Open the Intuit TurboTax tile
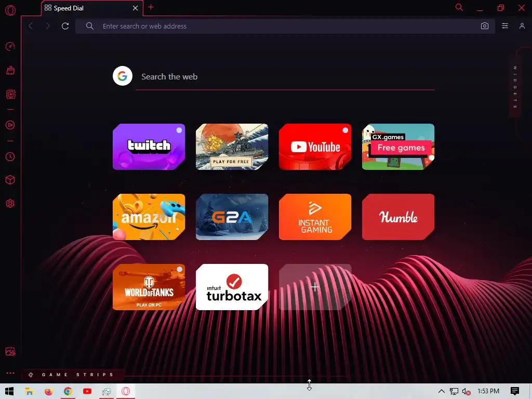Image resolution: width=532 pixels, height=399 pixels. click(x=232, y=287)
